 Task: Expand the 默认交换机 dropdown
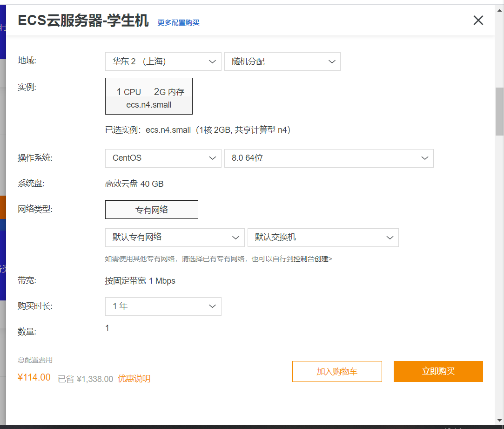[323, 238]
